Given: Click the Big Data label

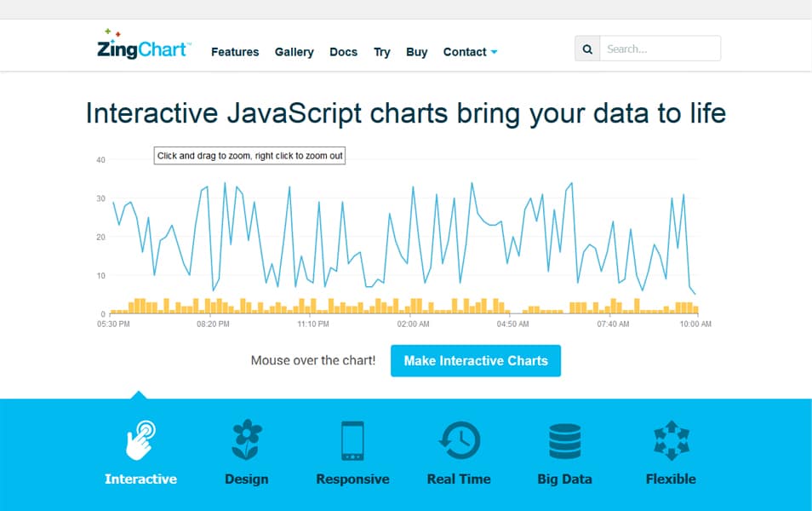Looking at the screenshot, I should (564, 479).
